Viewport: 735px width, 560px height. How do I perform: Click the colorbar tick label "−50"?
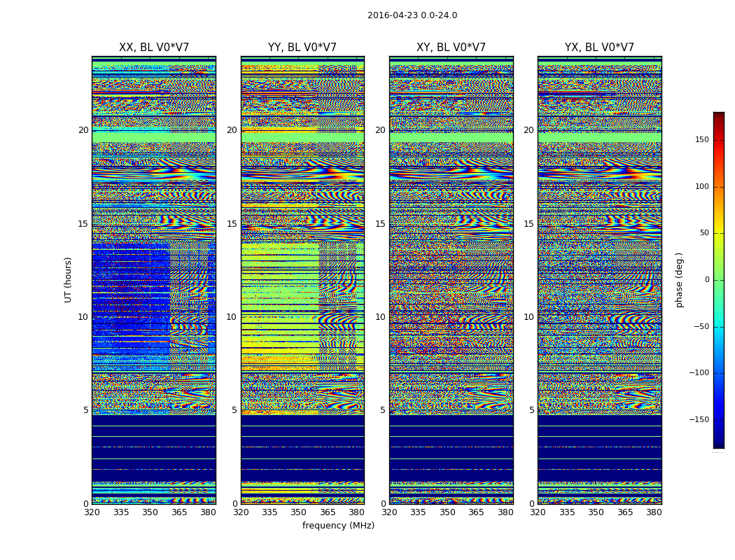coord(701,326)
